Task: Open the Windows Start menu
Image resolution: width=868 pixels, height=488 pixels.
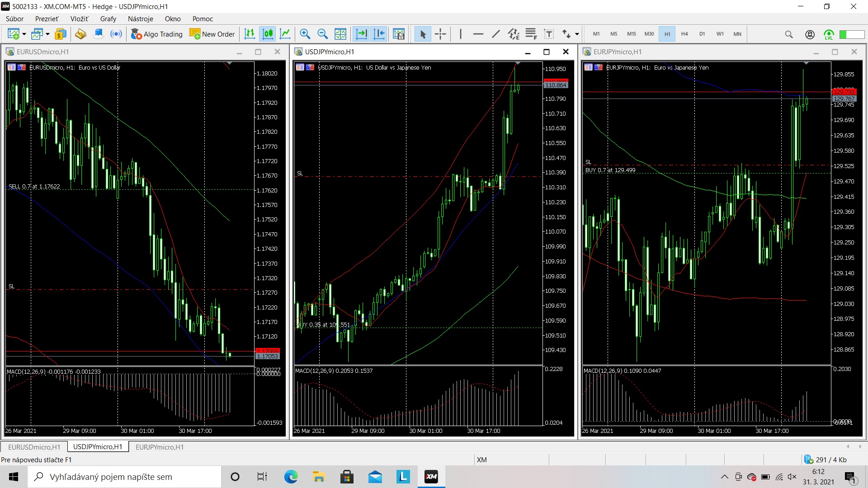Action: [14, 477]
